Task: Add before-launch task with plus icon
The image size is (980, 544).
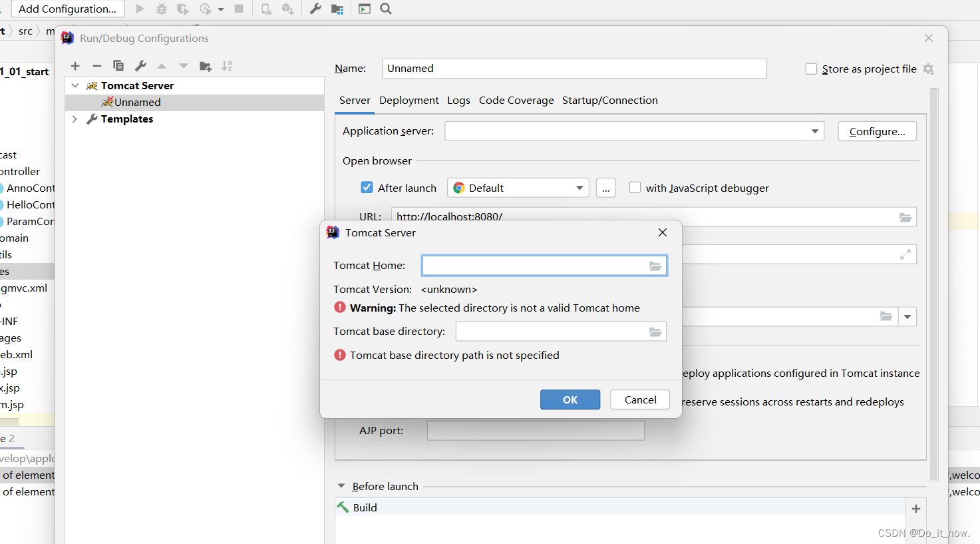Action: click(x=916, y=509)
